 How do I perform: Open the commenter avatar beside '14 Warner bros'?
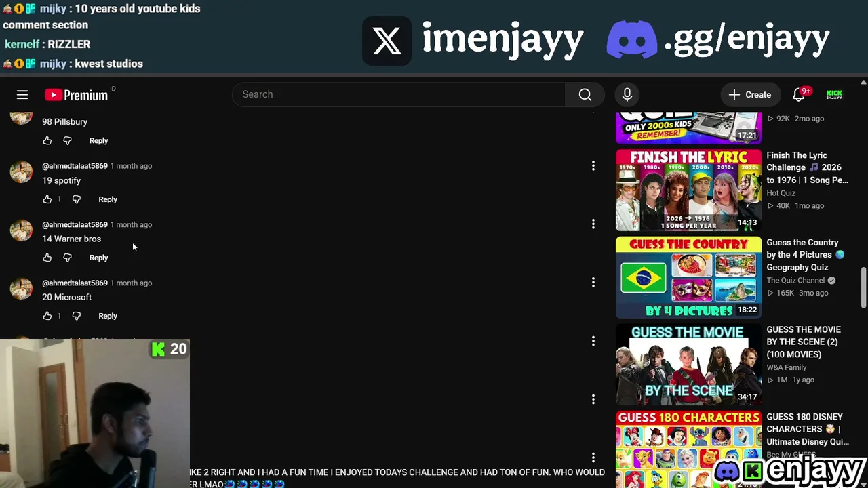21,230
